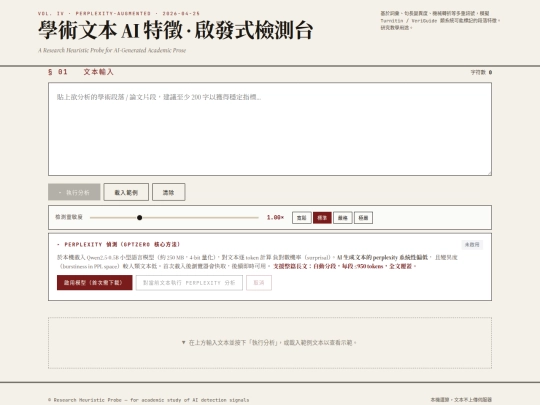Select the 寬鬆 sensitivity preset
Image resolution: width=540 pixels, height=405 pixels.
302,218
